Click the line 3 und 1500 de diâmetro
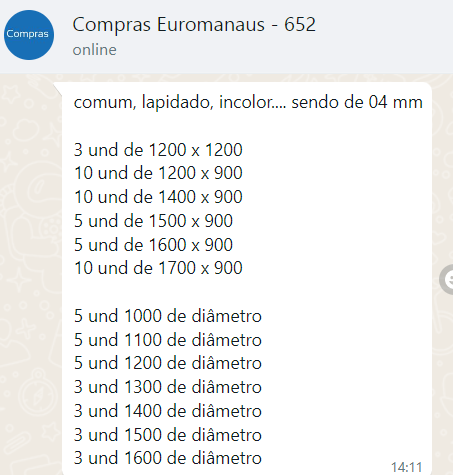The image size is (453, 475). tap(168, 435)
